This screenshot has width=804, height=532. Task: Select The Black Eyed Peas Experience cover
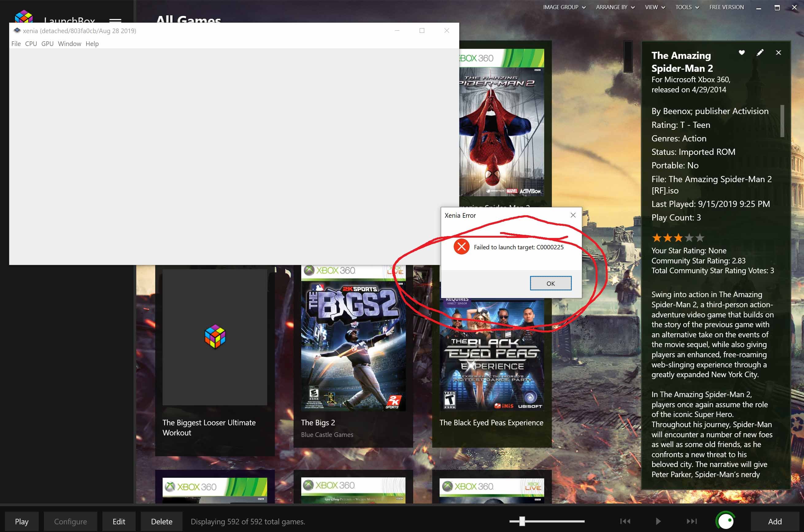pos(491,354)
